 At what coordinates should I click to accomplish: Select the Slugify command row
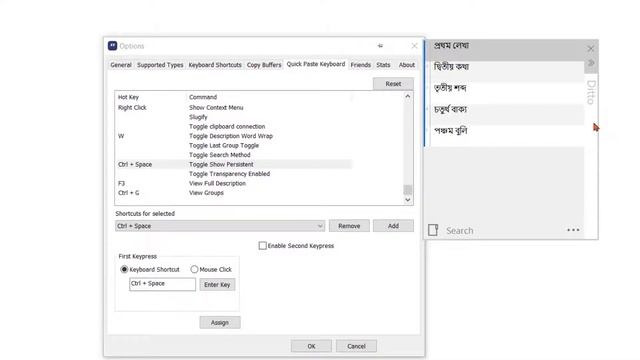tap(233, 117)
